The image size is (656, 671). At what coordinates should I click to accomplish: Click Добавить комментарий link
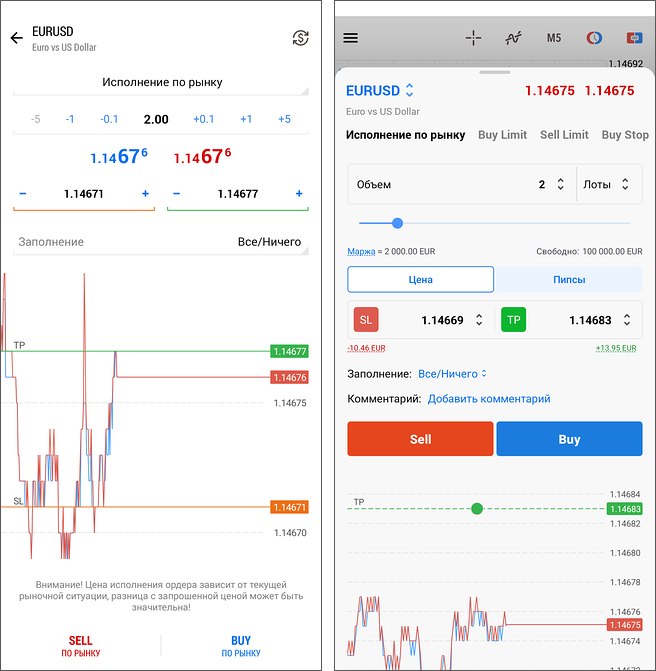[x=489, y=399]
